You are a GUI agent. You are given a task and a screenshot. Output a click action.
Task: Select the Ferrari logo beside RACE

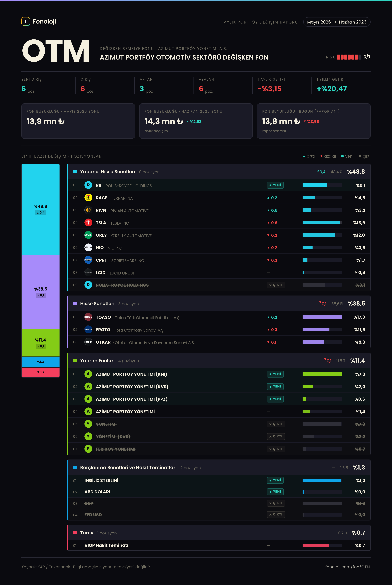point(88,198)
